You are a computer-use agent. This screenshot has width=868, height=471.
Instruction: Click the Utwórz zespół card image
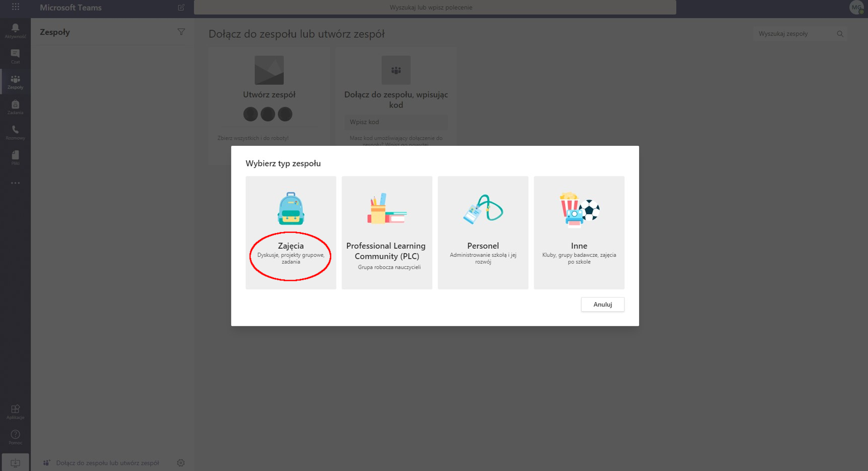click(x=269, y=70)
